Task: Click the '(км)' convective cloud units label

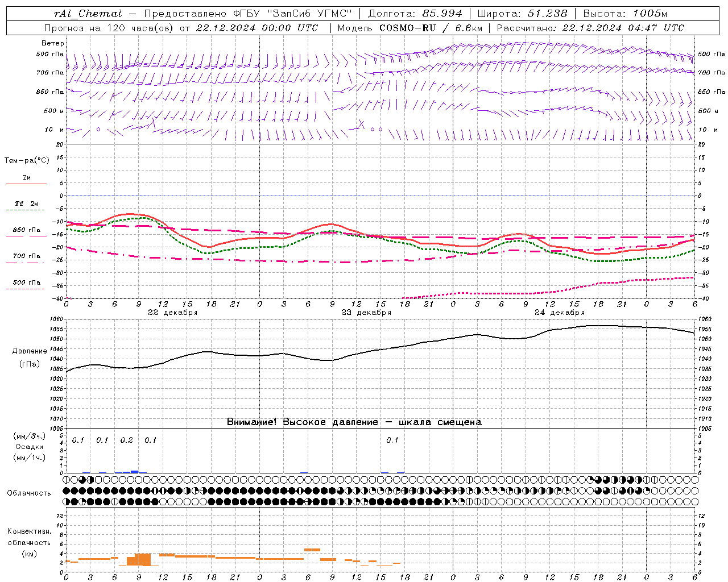Action: 29,553
